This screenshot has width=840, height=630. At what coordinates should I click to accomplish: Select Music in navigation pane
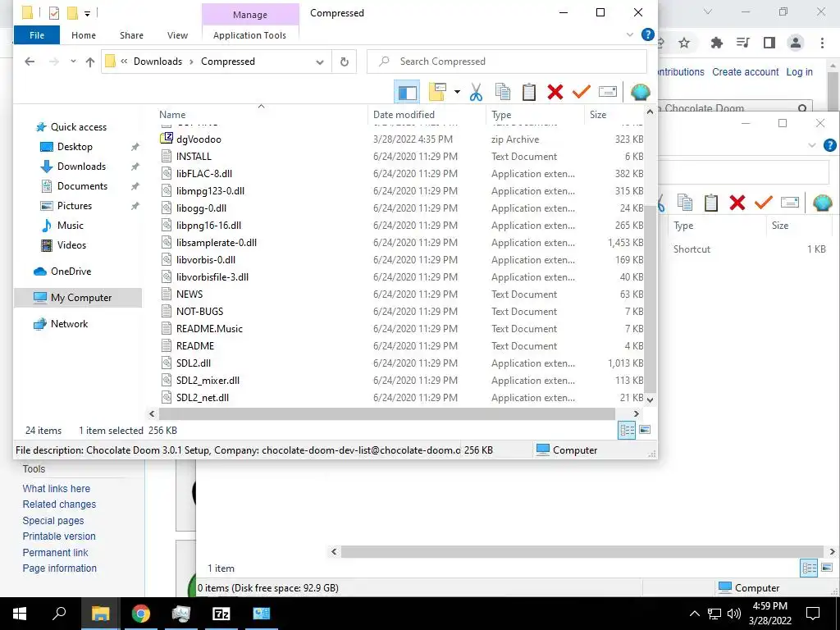pyautogui.click(x=71, y=226)
